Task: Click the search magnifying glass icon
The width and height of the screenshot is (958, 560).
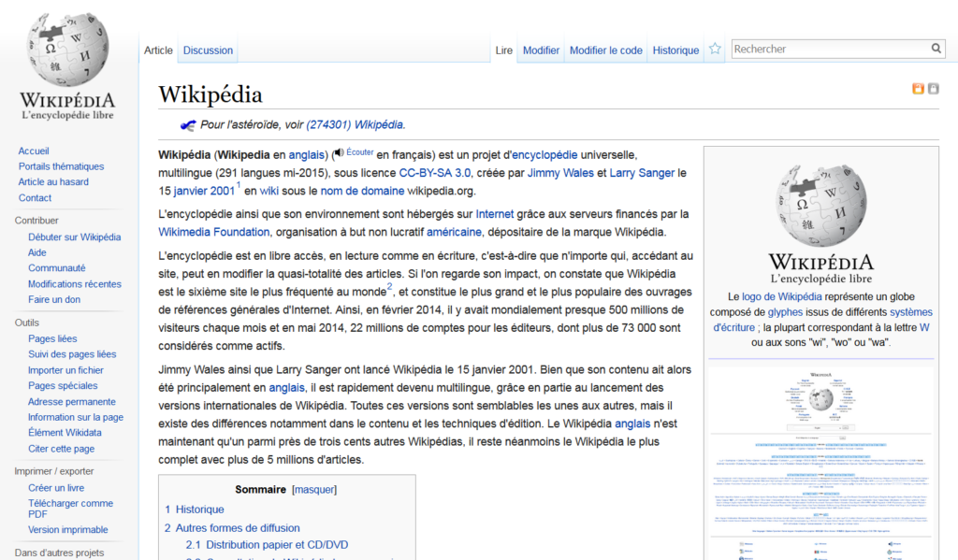Action: click(x=936, y=49)
